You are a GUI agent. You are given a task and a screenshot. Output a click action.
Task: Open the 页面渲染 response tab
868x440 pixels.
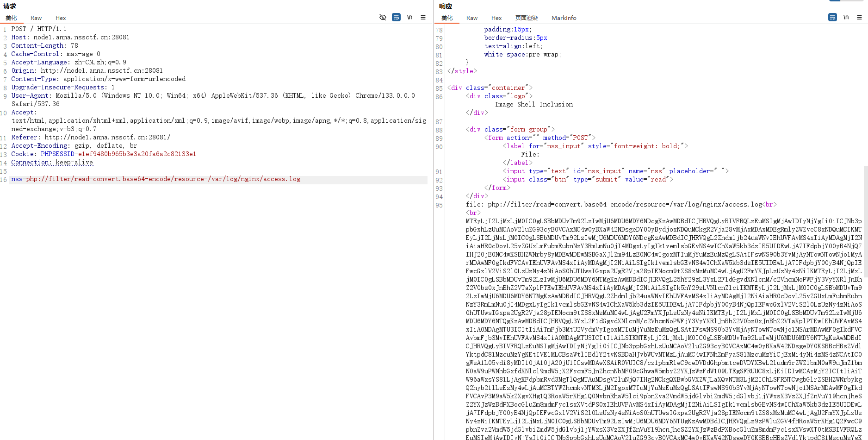(527, 18)
